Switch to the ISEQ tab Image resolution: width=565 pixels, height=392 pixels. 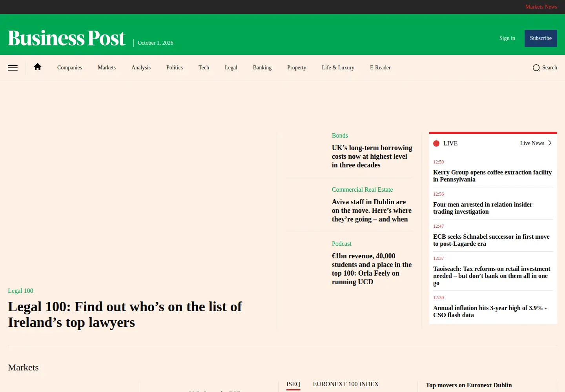pos(293,385)
